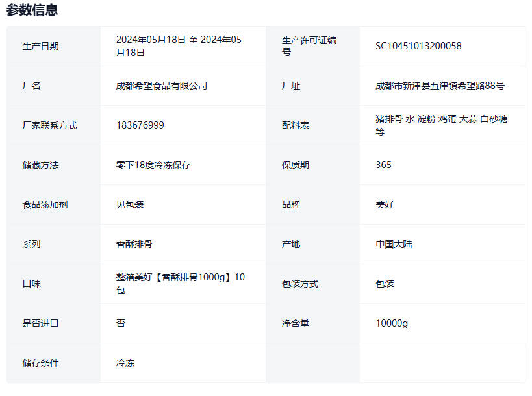Click the brand value 美好
532x396 pixels.
point(385,204)
